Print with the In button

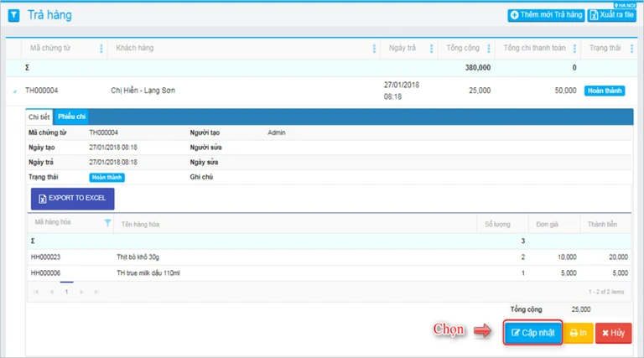(578, 333)
